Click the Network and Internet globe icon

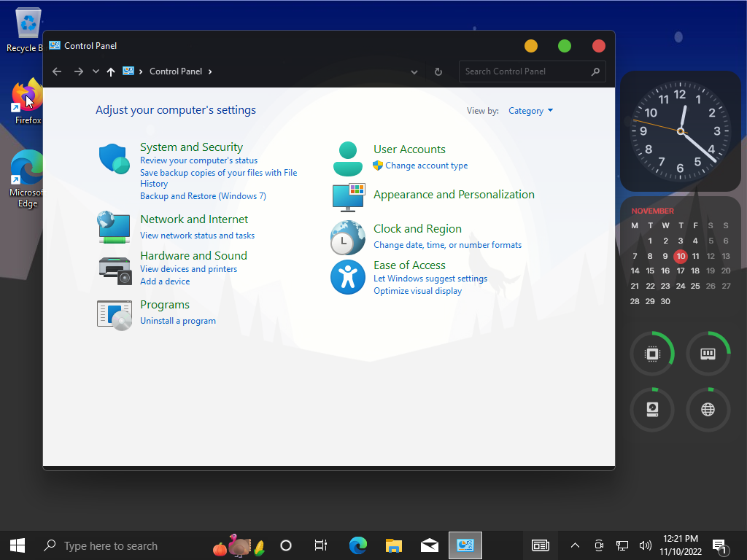click(x=114, y=227)
